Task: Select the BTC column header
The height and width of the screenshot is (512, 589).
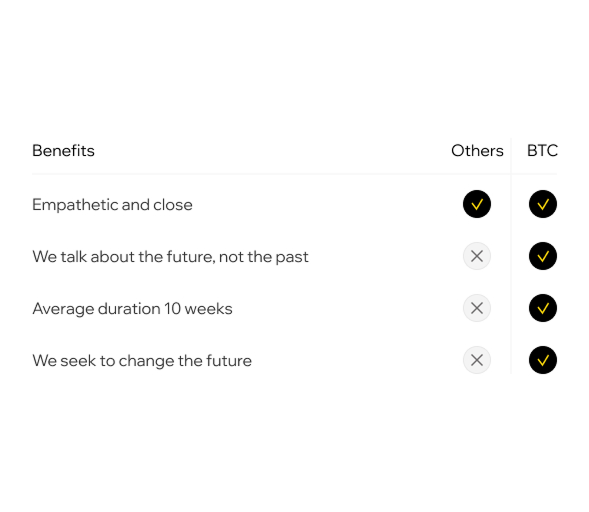Action: click(x=542, y=151)
